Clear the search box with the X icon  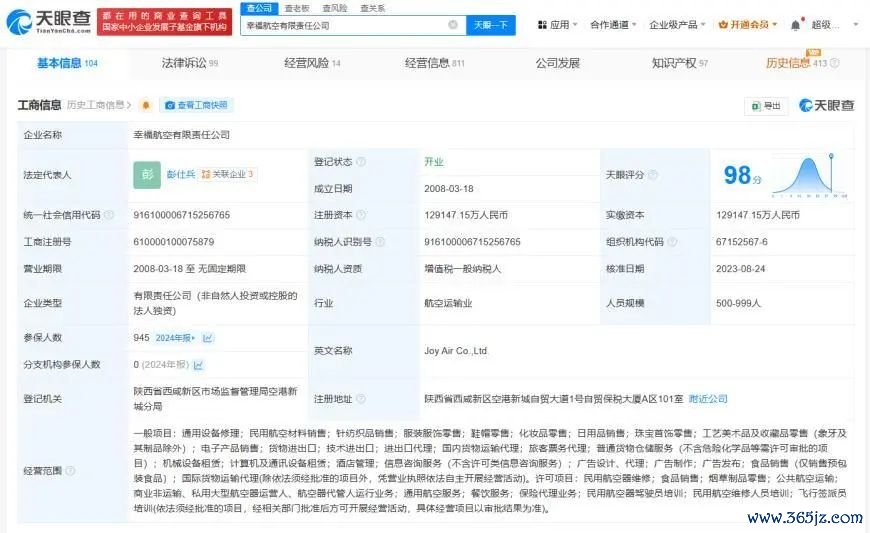coord(453,25)
